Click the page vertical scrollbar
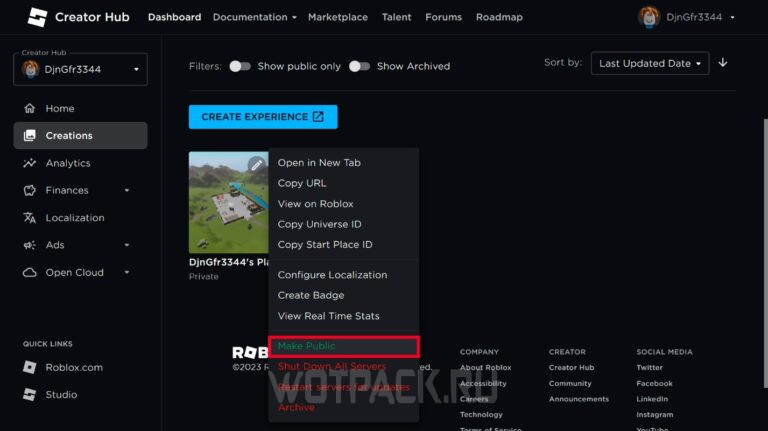This screenshot has width=768, height=431. tap(765, 253)
